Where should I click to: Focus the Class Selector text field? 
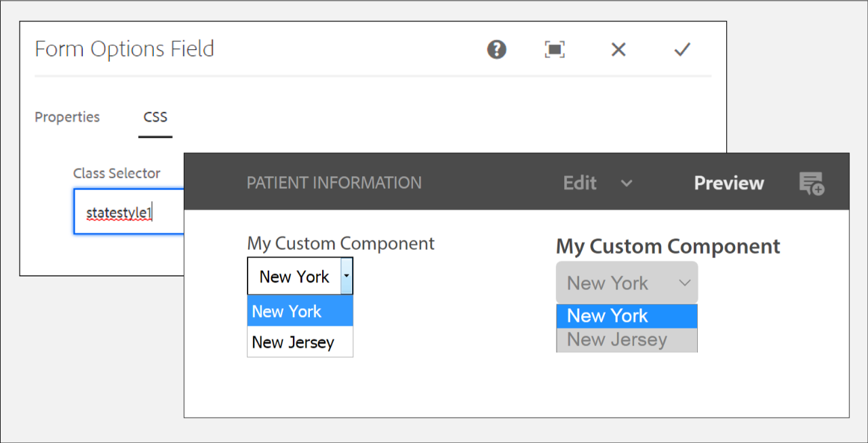129,212
